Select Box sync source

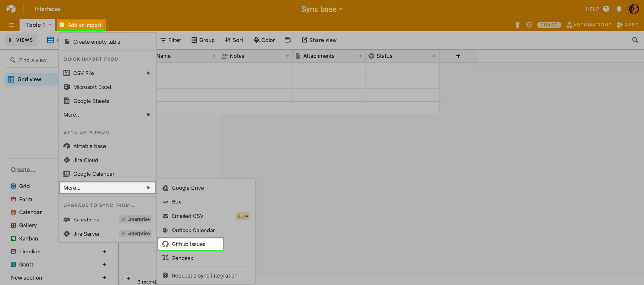coord(206,202)
